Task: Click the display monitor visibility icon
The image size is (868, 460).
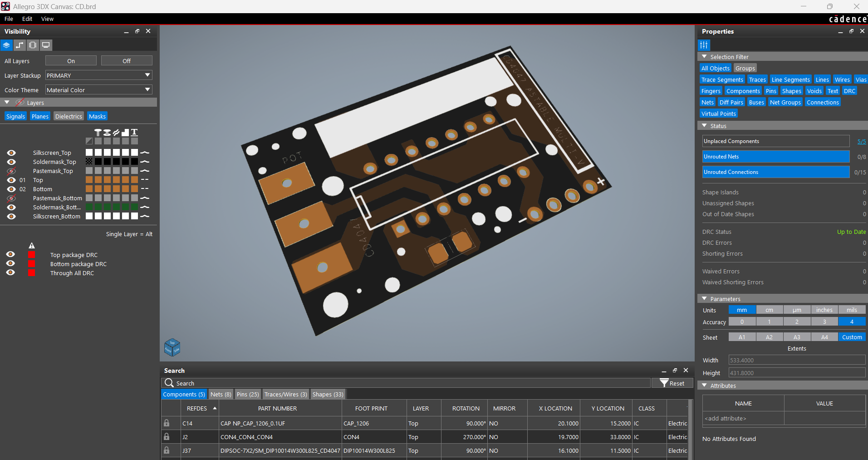Action: point(46,45)
